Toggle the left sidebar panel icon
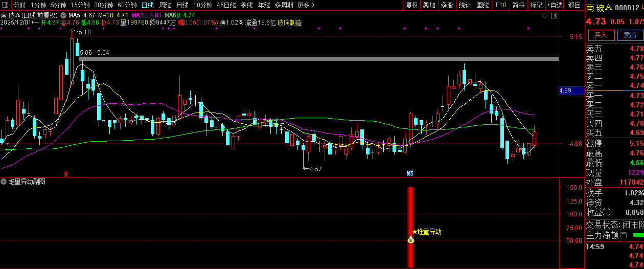This screenshot has width=644, height=269. 5,5
